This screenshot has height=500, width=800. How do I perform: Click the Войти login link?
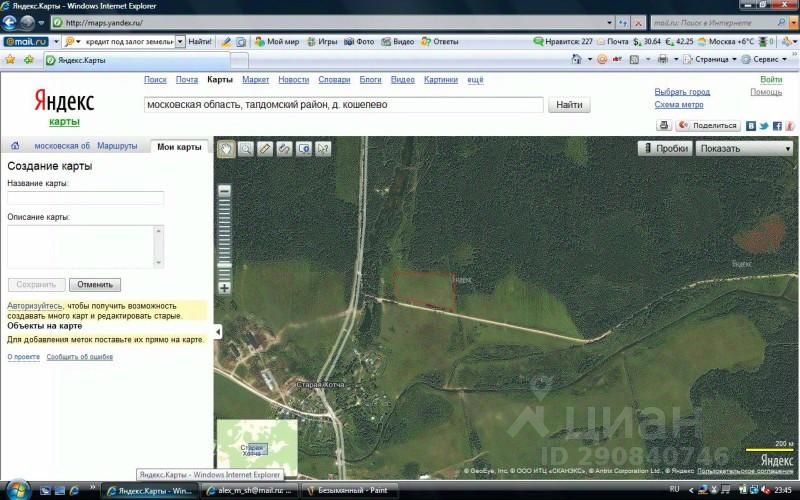(771, 80)
